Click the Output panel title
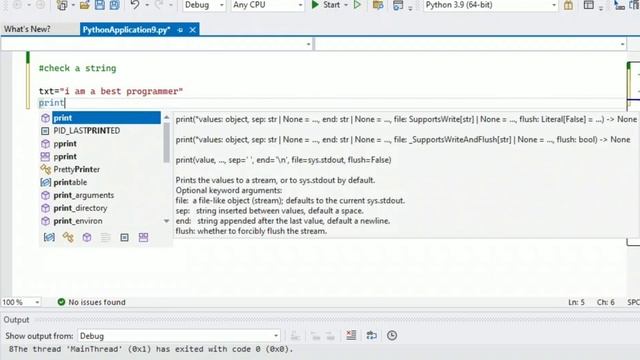The height and width of the screenshot is (360, 640). [16, 320]
